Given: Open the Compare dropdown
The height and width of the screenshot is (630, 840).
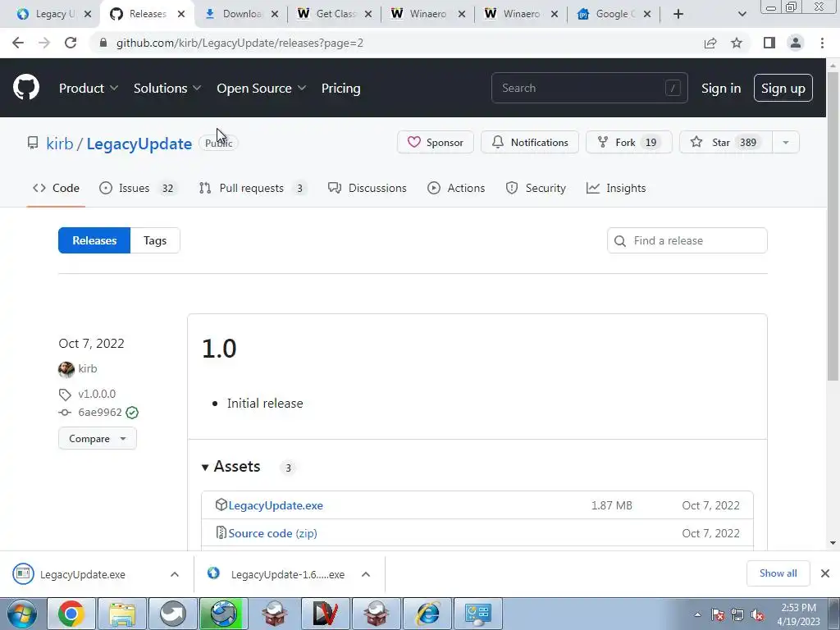Looking at the screenshot, I should pos(98,439).
